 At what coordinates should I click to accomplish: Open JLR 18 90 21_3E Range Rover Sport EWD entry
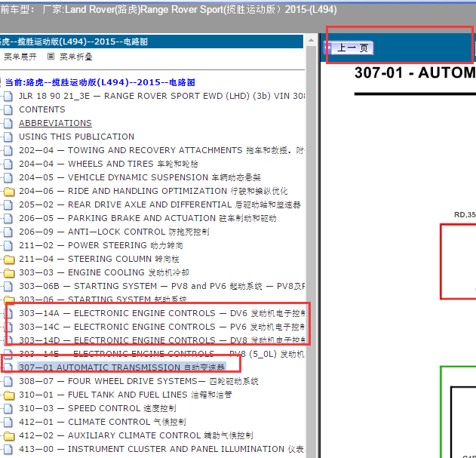tap(161, 96)
